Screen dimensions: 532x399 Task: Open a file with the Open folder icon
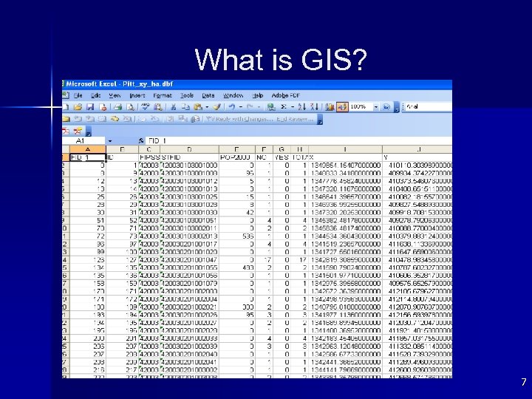point(78,107)
